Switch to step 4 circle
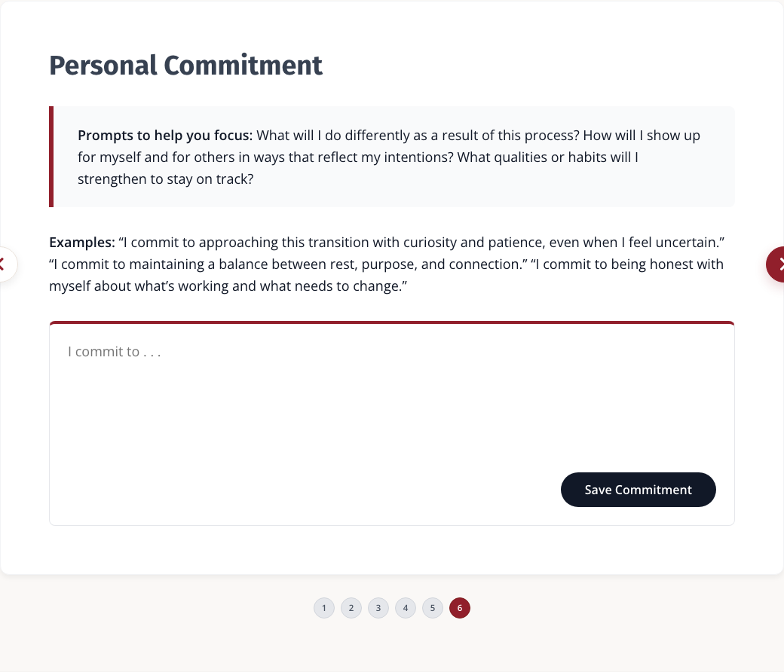 (406, 608)
